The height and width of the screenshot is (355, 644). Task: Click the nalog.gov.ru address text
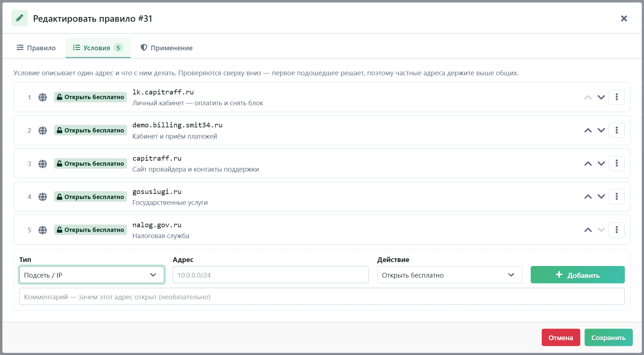(157, 225)
